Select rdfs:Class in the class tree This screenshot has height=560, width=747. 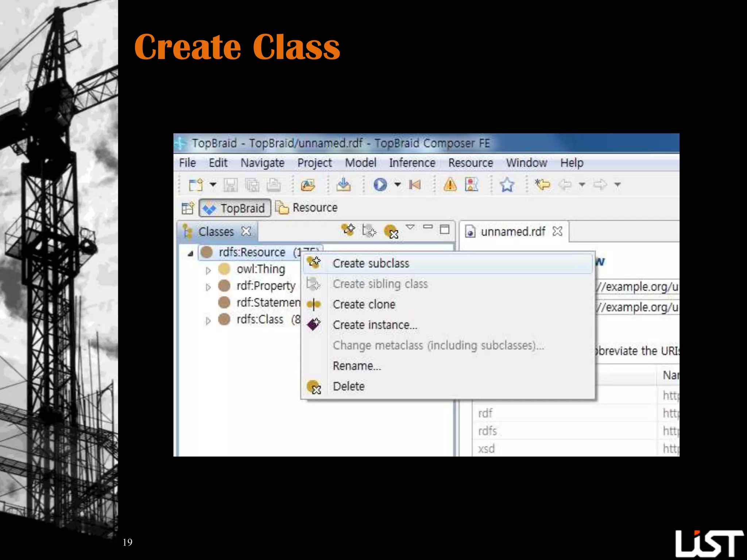pyautogui.click(x=260, y=319)
